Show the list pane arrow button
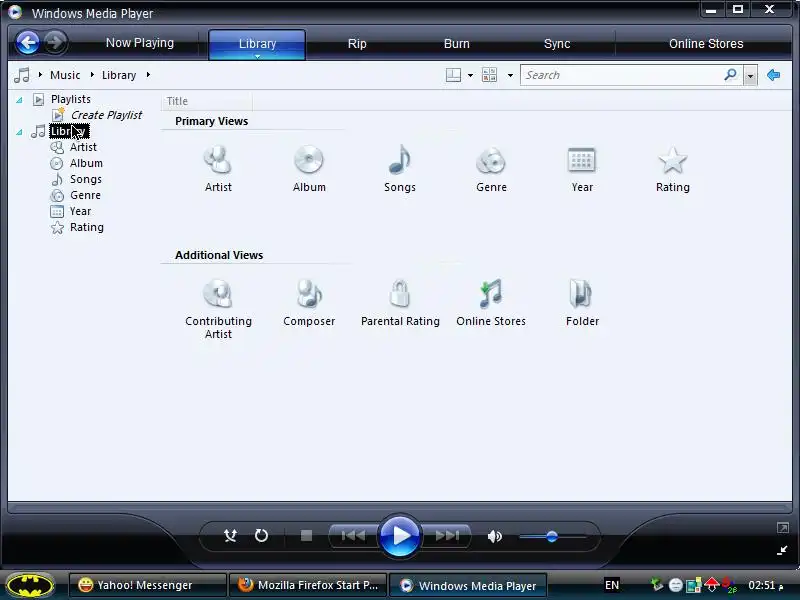The image size is (800, 600). (x=773, y=75)
